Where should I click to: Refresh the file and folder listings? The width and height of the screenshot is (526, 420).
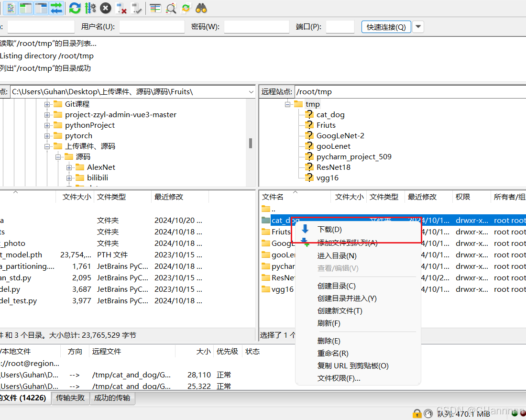75,8
